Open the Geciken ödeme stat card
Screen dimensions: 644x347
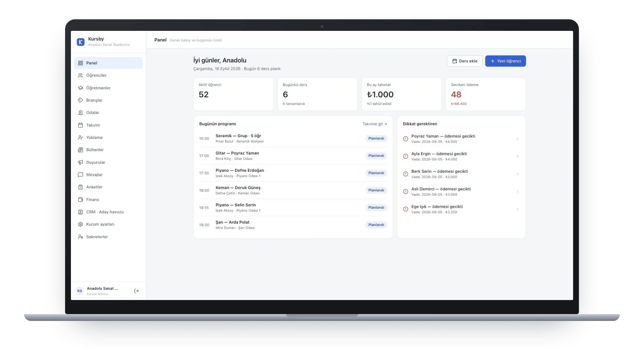(x=485, y=94)
